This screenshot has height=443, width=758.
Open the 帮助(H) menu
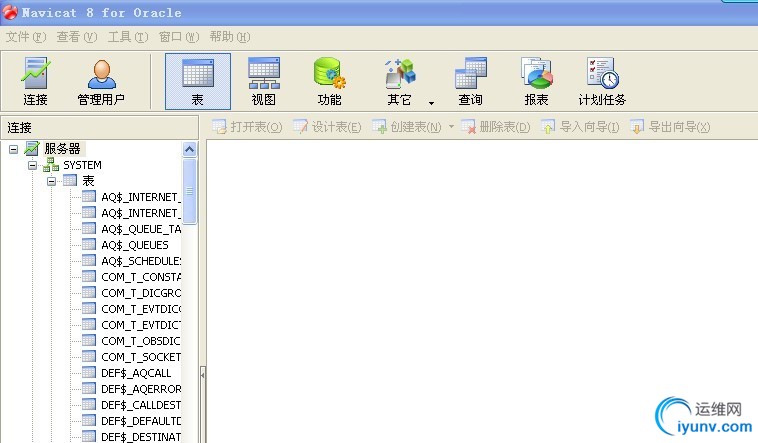click(x=230, y=37)
